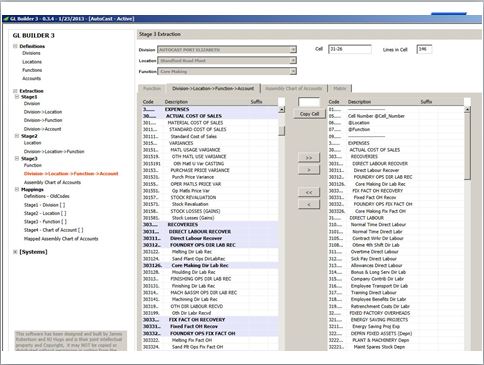Select highlighted Division->Location->Function->Account tree item
The width and height of the screenshot is (484, 365).
click(x=71, y=174)
